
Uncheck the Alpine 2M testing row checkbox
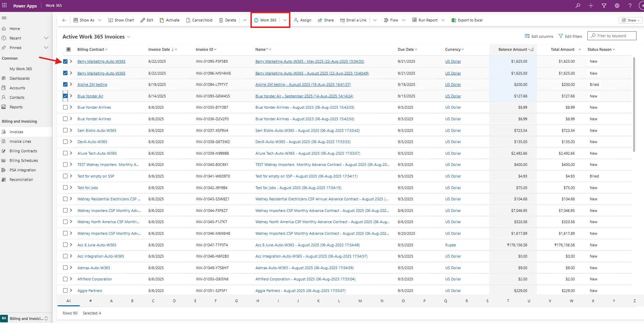coord(65,84)
